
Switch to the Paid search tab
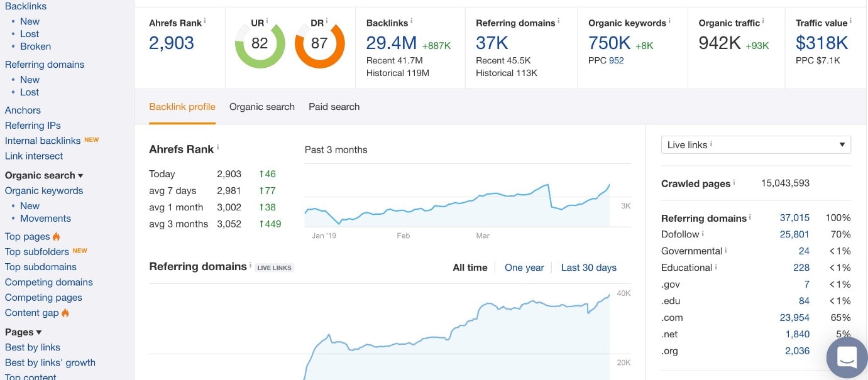coord(334,107)
